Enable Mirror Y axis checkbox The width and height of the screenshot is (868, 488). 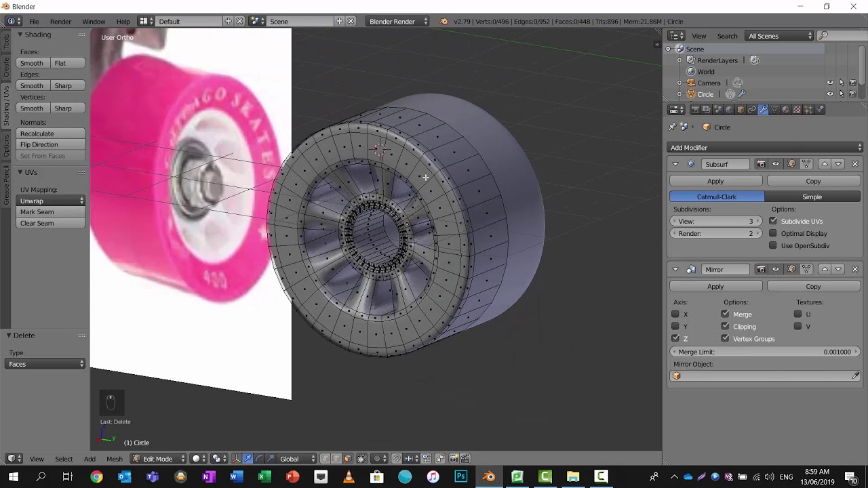(x=675, y=326)
